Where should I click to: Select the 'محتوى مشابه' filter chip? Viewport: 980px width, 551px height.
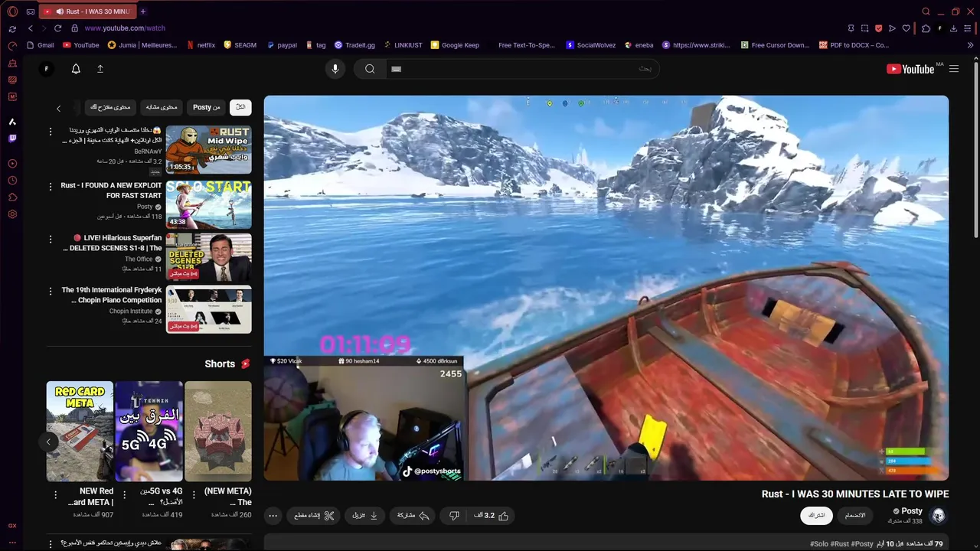click(162, 108)
